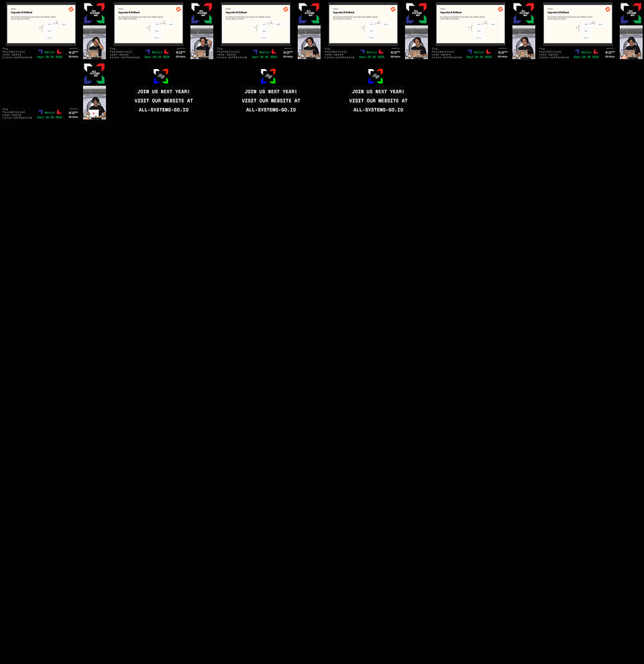Image resolution: width=644 pixels, height=664 pixels.
Task: Open the sixth top-row frame's 'Upgrades & Rollback' slide
Action: click(x=578, y=24)
